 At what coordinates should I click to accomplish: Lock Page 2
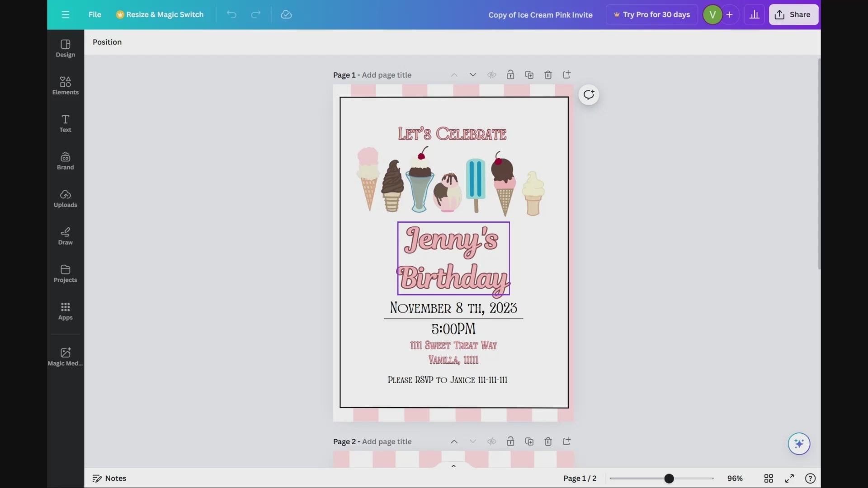click(510, 441)
